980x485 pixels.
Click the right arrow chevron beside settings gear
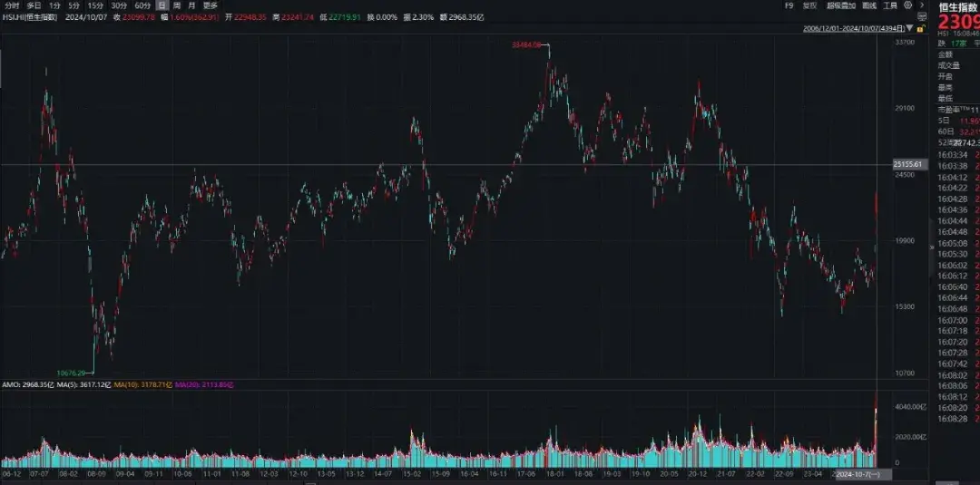tap(920, 5)
